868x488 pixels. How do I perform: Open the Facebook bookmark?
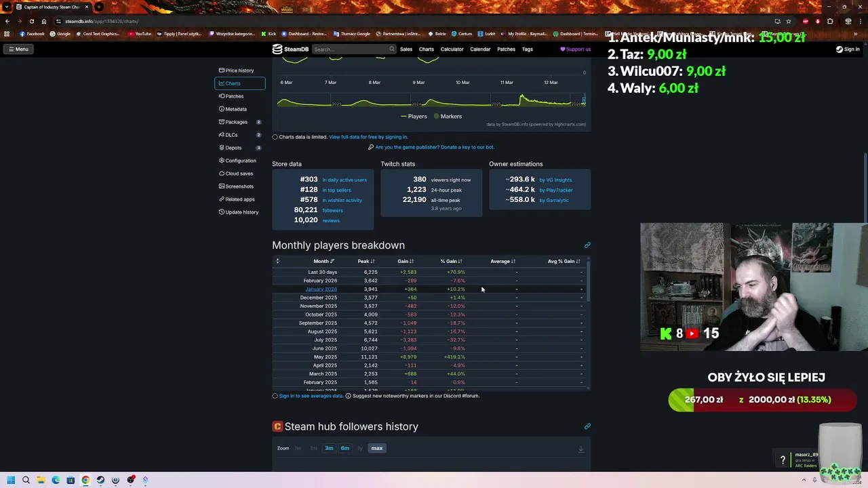pos(32,34)
